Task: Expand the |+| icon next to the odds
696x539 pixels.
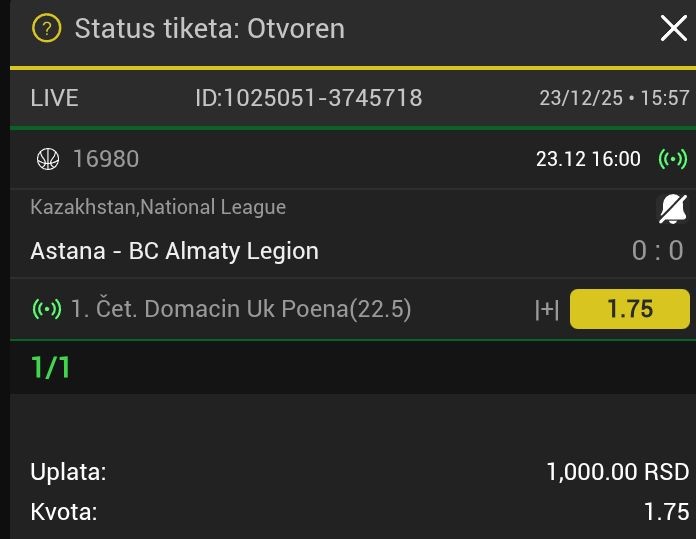Action: pyautogui.click(x=546, y=310)
